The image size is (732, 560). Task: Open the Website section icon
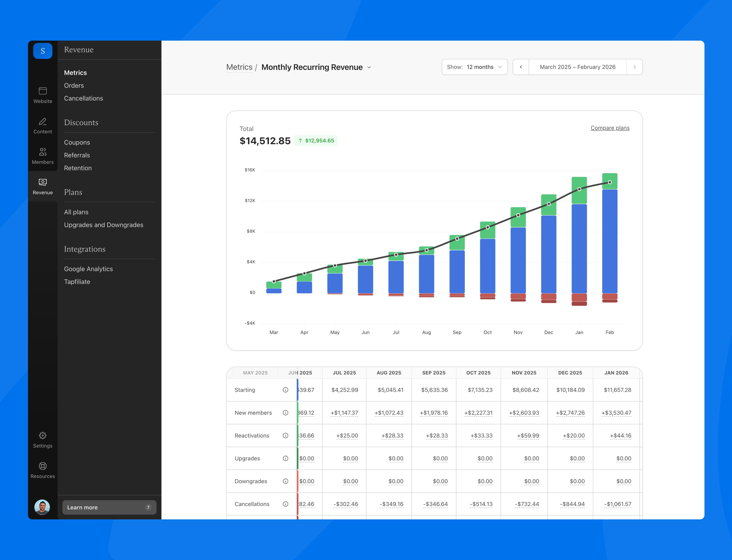tap(43, 91)
